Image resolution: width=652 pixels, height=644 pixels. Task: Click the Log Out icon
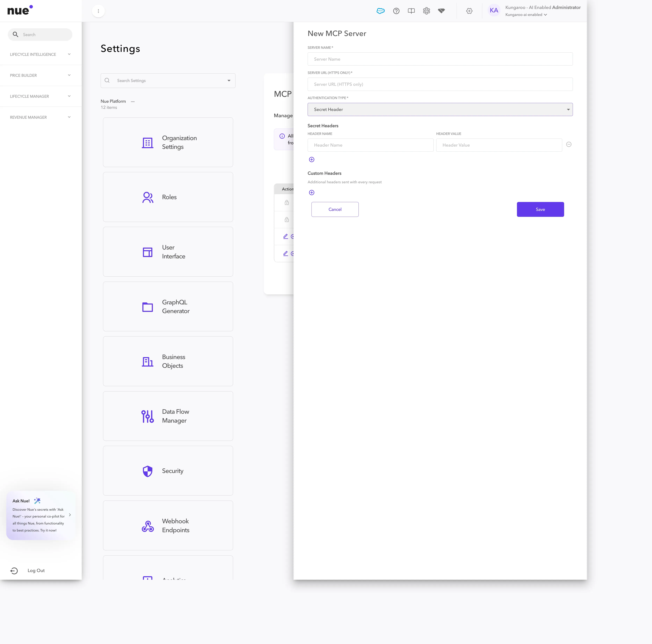[14, 570]
